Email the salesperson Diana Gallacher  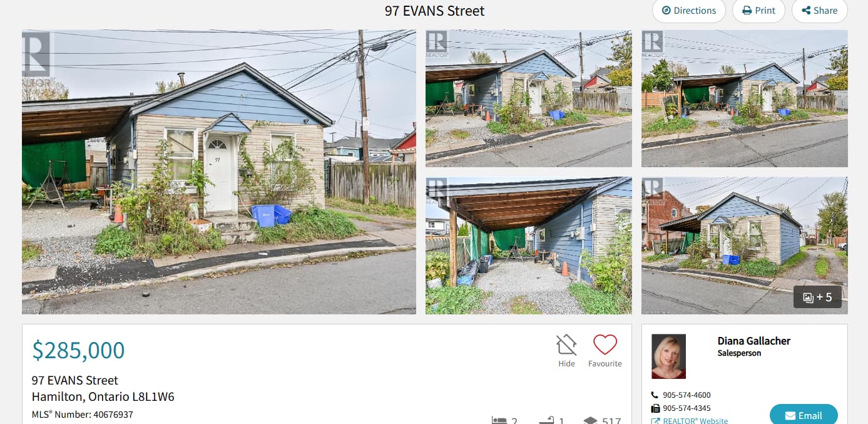804,415
